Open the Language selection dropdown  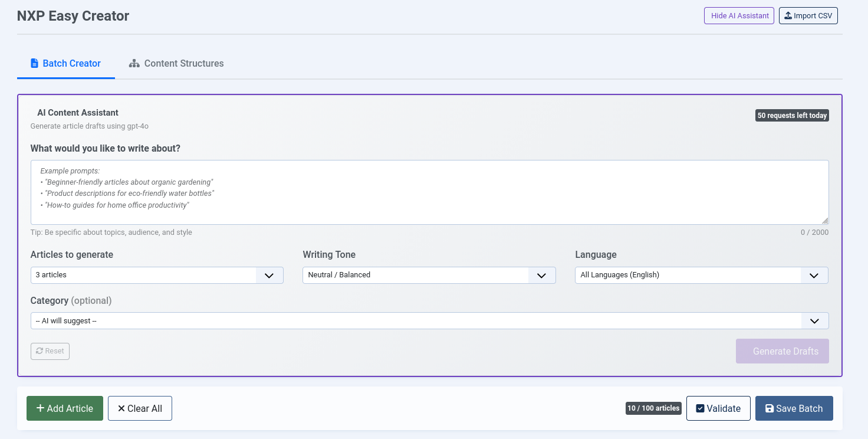[x=701, y=275]
